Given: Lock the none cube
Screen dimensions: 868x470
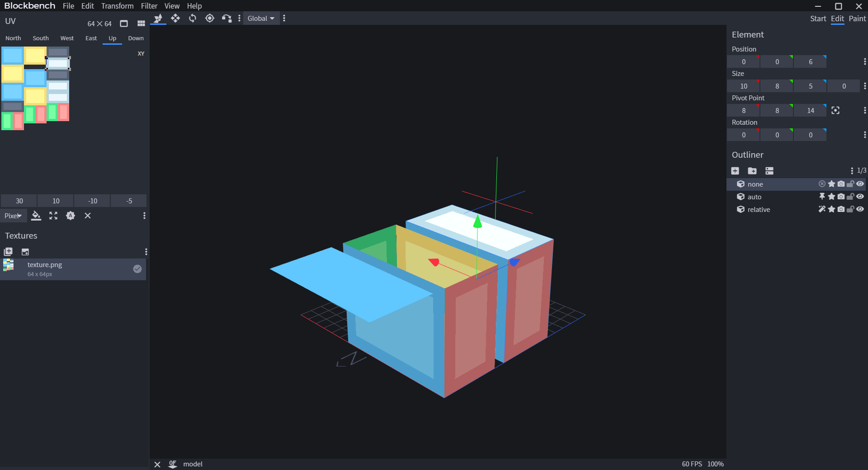Looking at the screenshot, I should point(850,184).
